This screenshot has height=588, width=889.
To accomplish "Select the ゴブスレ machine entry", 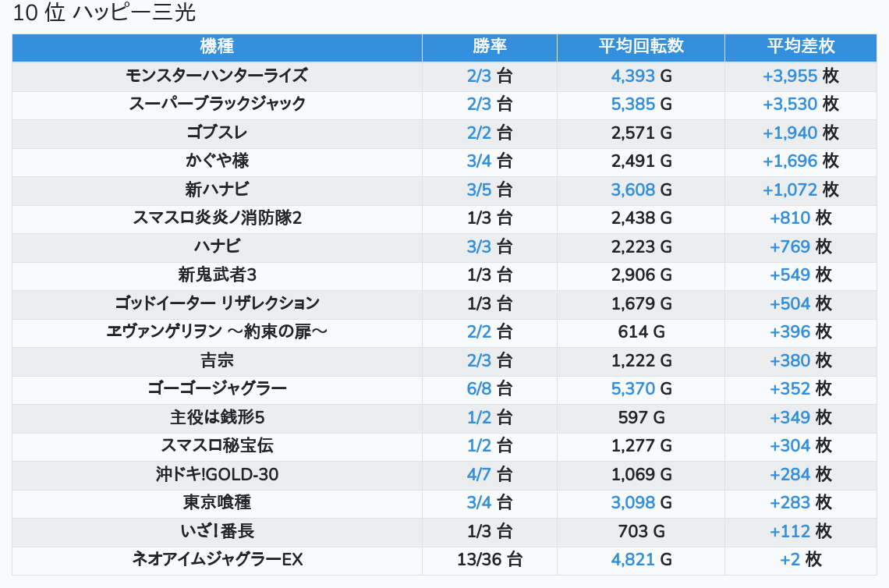I will coord(217,133).
